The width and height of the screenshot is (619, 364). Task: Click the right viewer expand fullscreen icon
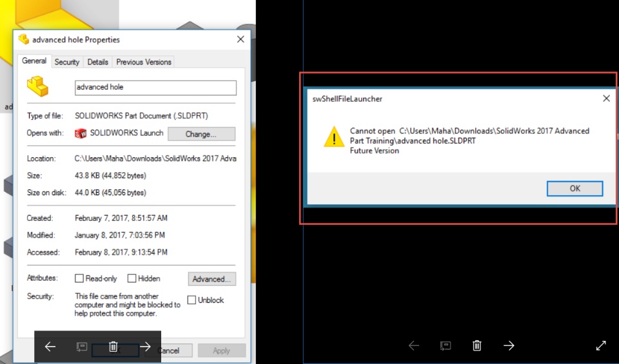[601, 346]
